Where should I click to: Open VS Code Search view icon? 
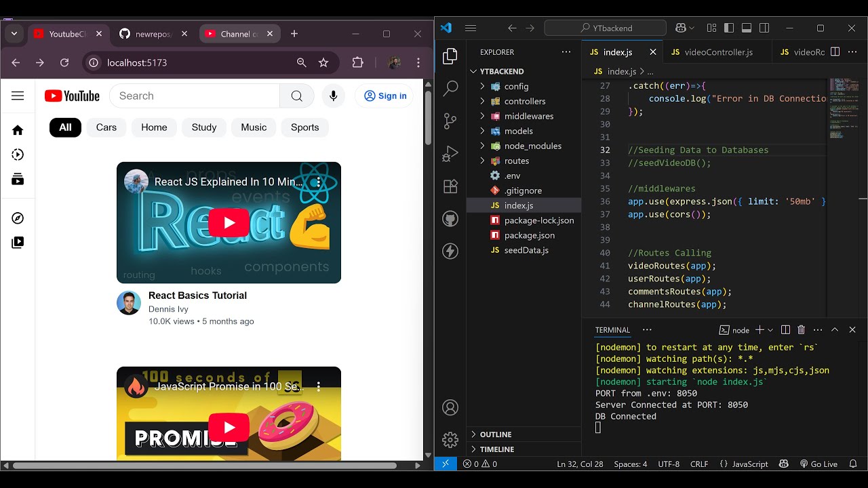pos(450,89)
